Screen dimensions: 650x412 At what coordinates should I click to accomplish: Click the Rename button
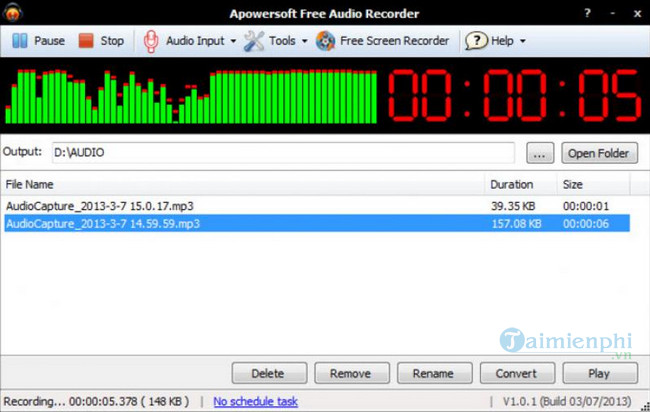[434, 373]
